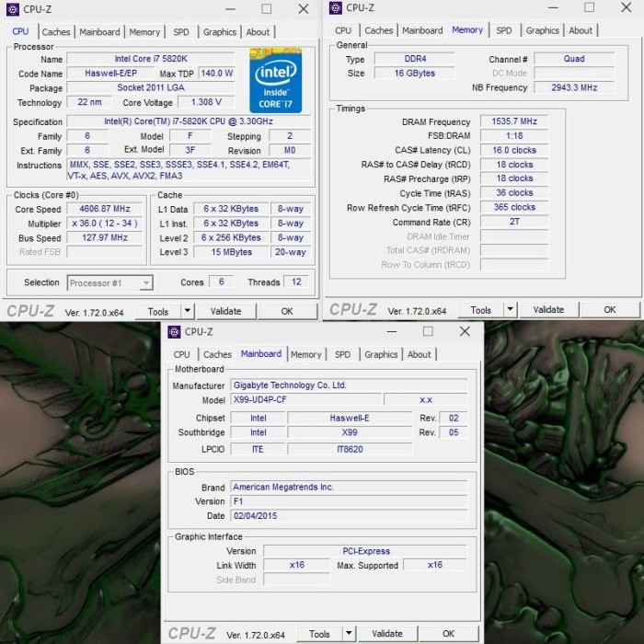Click Validate button in CPU window
Viewport: 644px width, 644px height.
(226, 311)
